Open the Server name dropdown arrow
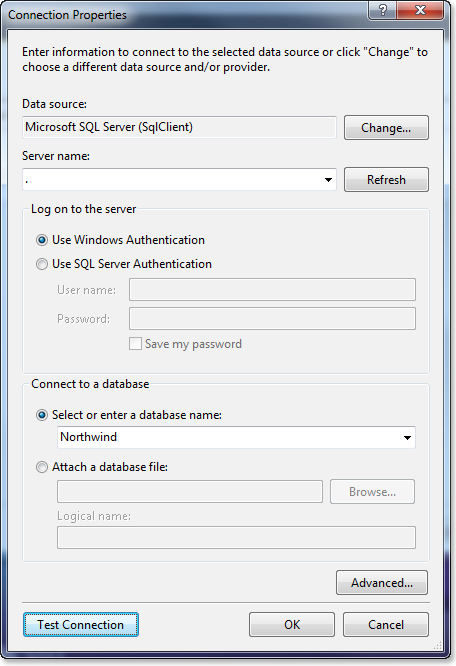This screenshot has height=666, width=456. pos(328,180)
